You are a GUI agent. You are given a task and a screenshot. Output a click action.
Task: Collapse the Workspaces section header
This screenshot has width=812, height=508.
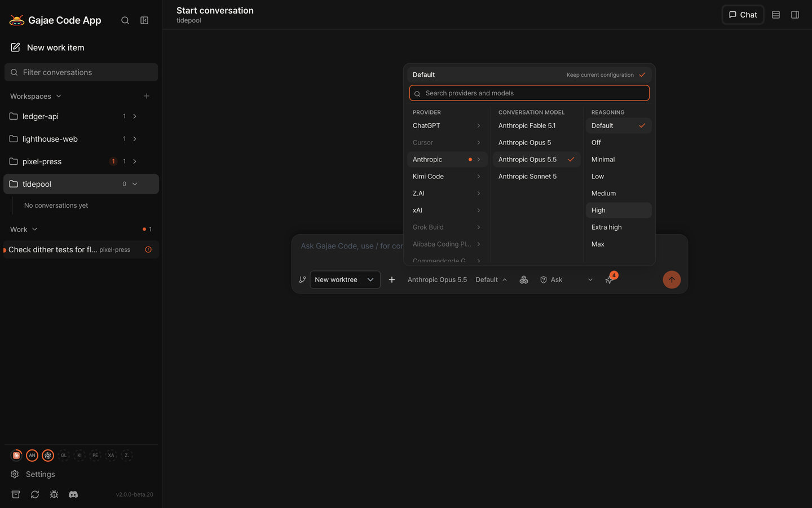coord(36,96)
